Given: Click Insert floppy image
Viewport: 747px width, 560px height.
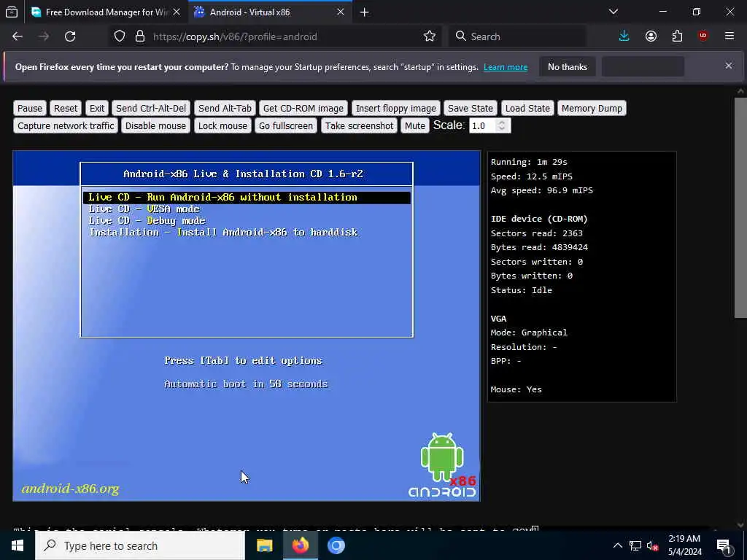Looking at the screenshot, I should pyautogui.click(x=396, y=108).
